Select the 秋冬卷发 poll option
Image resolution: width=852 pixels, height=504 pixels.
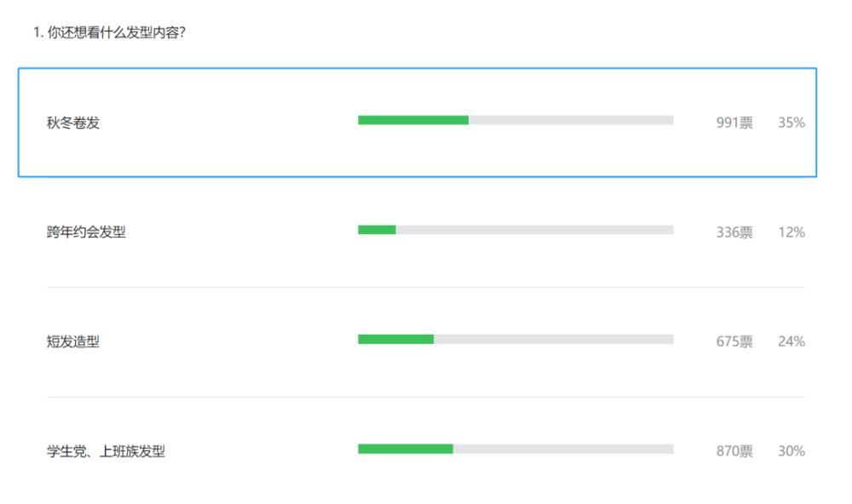click(73, 123)
